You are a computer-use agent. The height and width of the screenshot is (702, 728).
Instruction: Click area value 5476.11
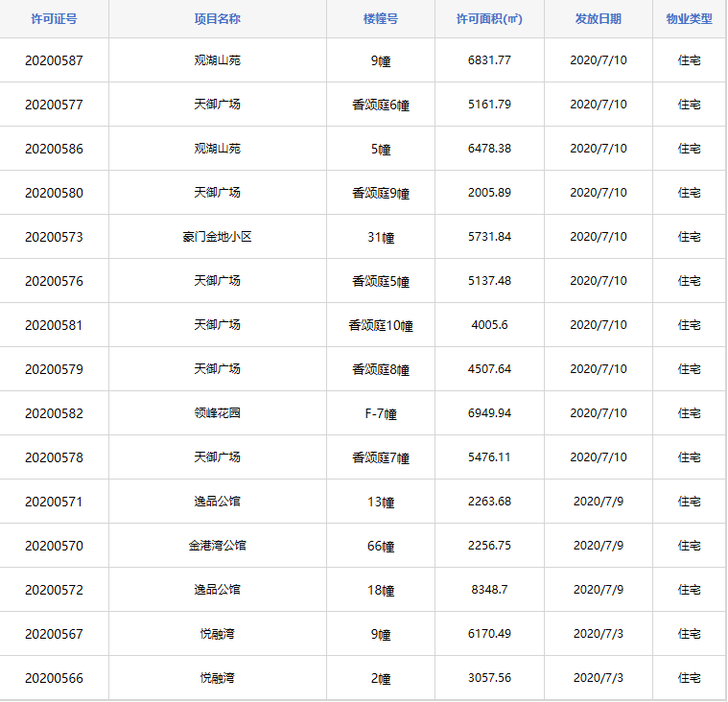pyautogui.click(x=489, y=457)
